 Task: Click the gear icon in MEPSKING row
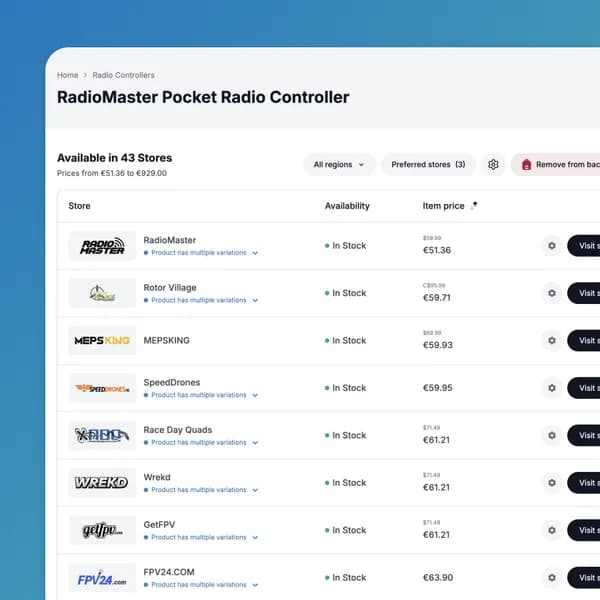[552, 341]
